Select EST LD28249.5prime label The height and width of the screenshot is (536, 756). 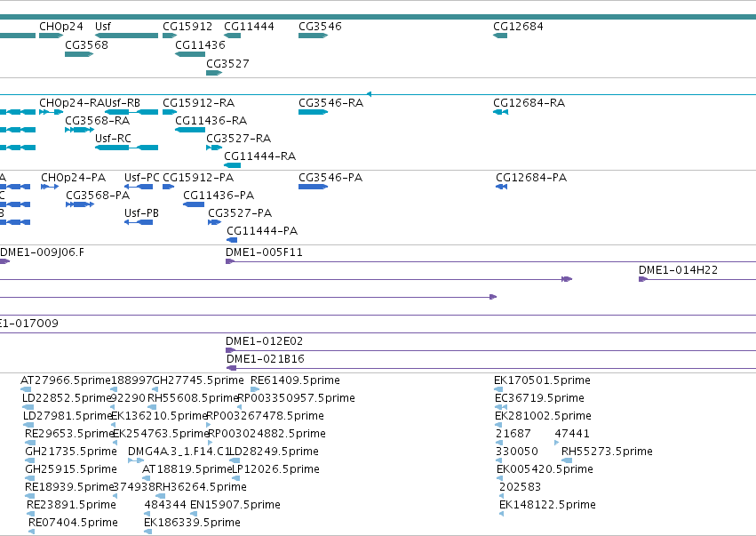pos(274,452)
